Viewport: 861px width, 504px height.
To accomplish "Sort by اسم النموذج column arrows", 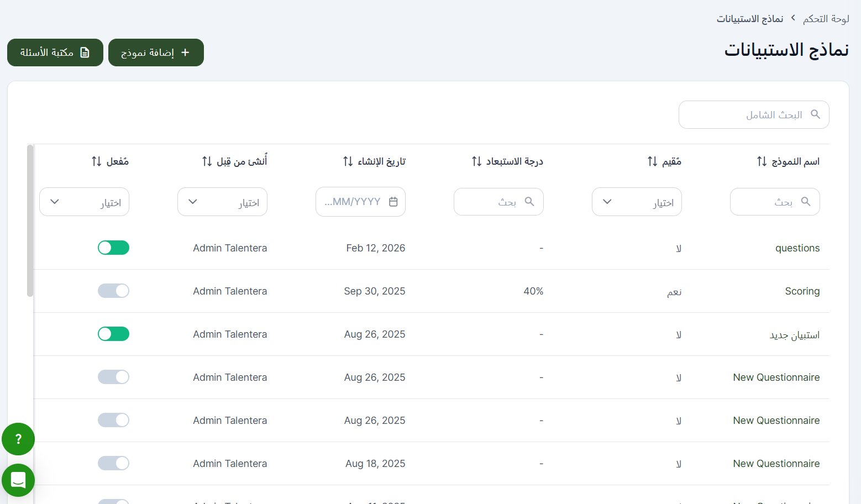I will [x=762, y=161].
